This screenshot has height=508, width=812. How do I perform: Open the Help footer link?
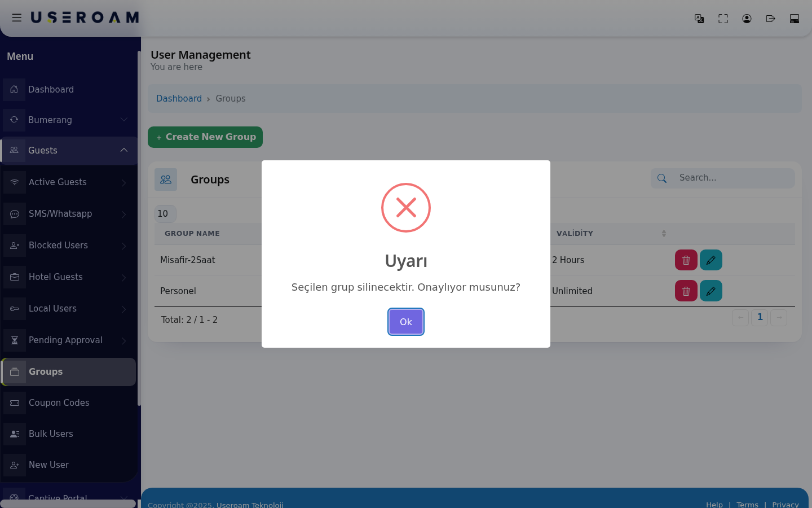coord(714,505)
